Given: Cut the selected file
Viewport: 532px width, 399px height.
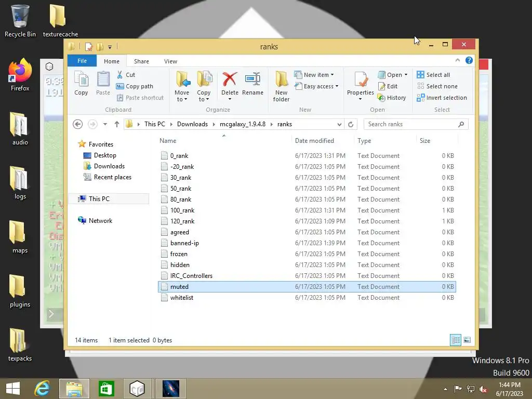Looking at the screenshot, I should pos(126,75).
